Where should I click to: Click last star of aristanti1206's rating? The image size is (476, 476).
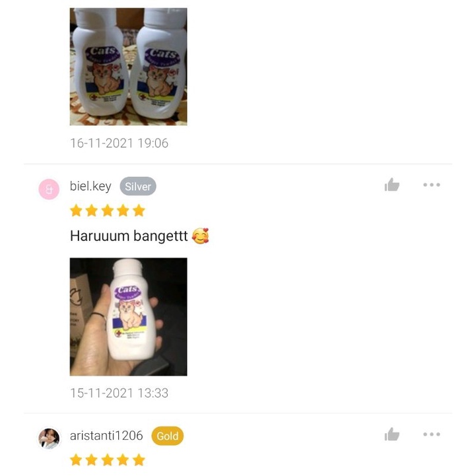coord(139,460)
